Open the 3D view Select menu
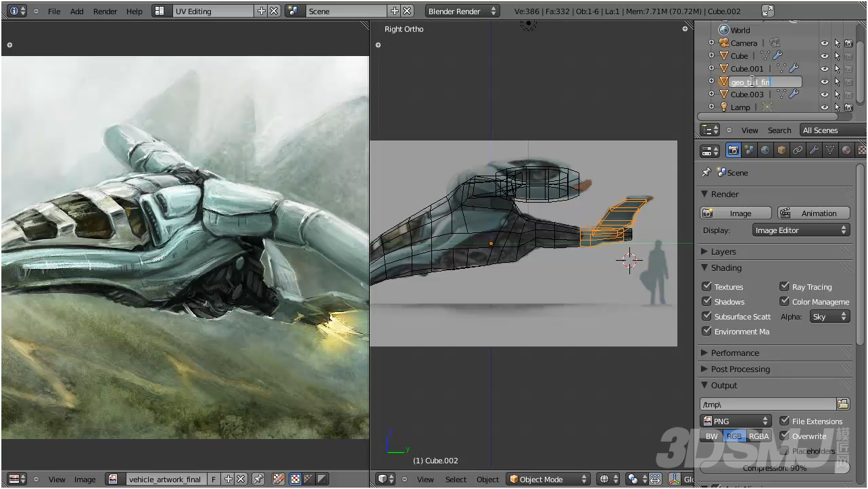The image size is (868, 489). (456, 479)
